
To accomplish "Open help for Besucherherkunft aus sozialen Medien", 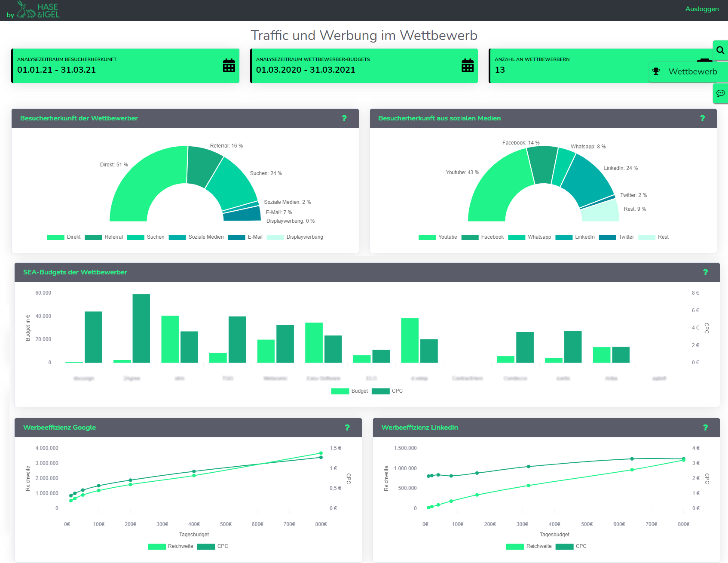I will coord(703,118).
